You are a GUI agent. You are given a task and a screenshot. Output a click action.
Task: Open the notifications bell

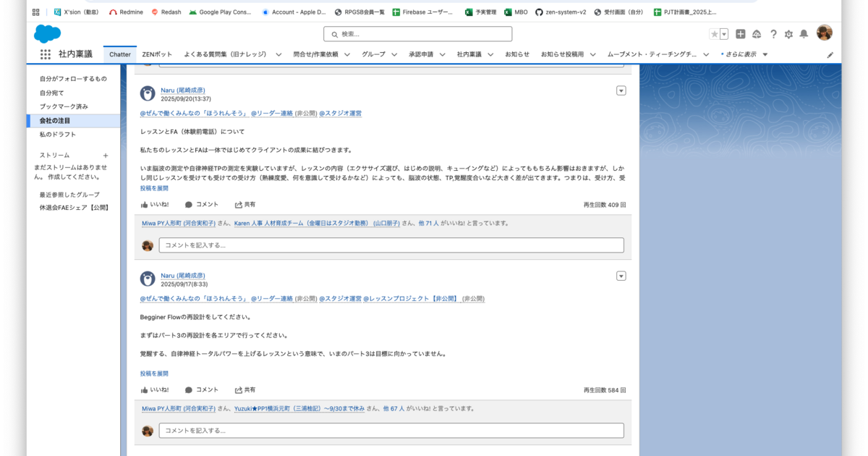click(804, 34)
